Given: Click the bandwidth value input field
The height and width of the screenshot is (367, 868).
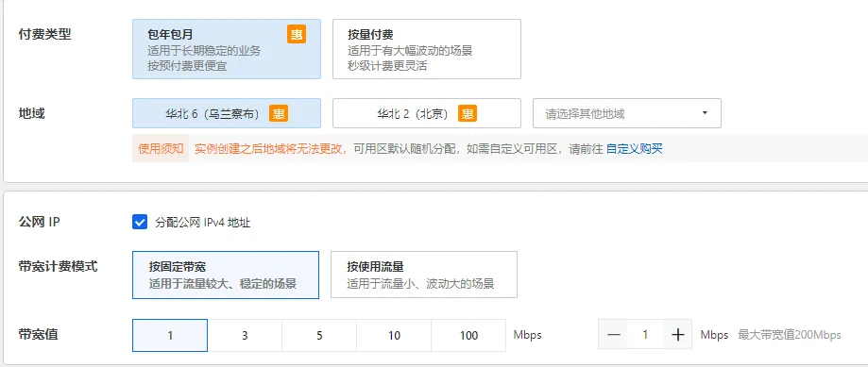Looking at the screenshot, I should [x=645, y=334].
